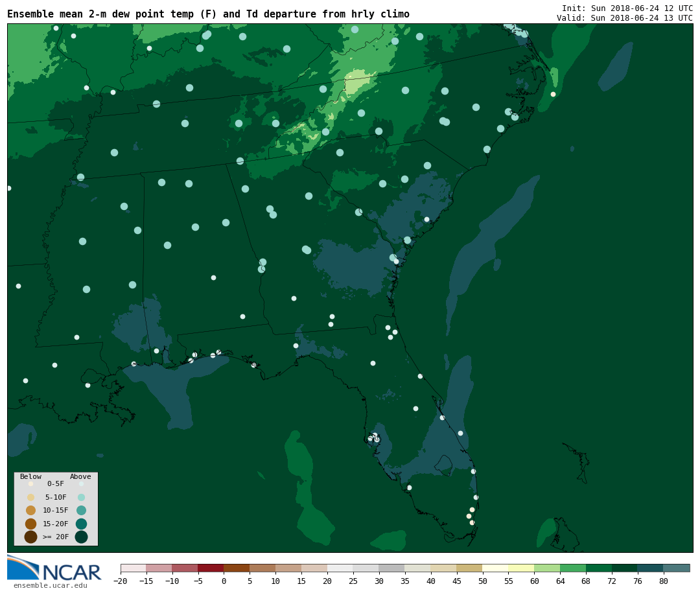Click the light green swatch between 60 and 64
Viewport: 700px width, 593px height.
coord(547,568)
